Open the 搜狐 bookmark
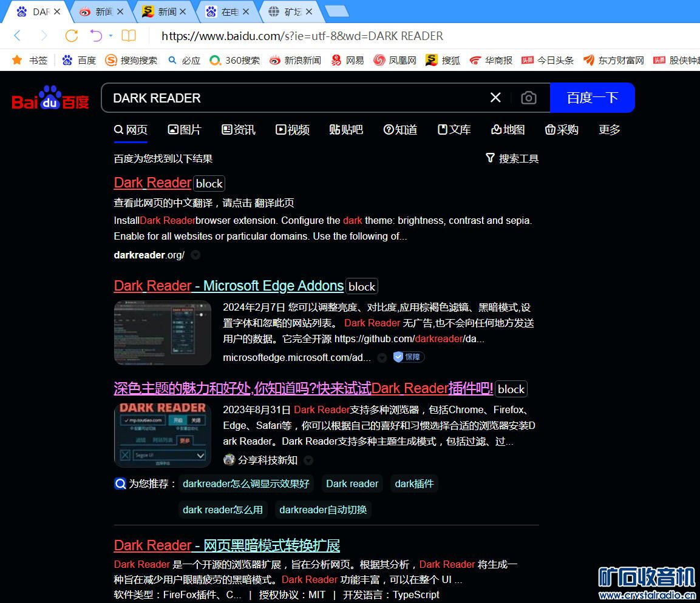 tap(443, 60)
